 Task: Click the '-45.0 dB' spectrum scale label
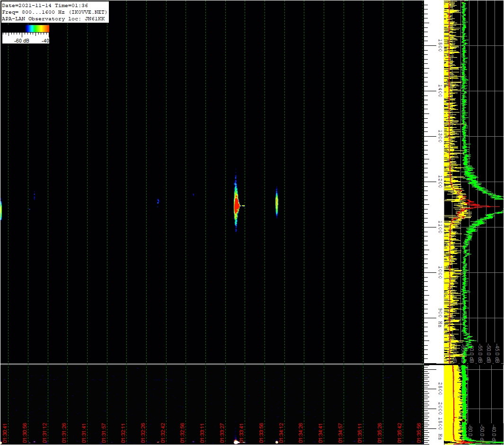click(x=496, y=353)
